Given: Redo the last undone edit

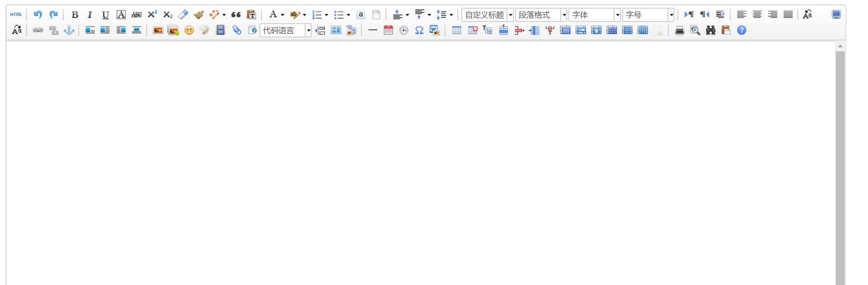Looking at the screenshot, I should click(53, 15).
